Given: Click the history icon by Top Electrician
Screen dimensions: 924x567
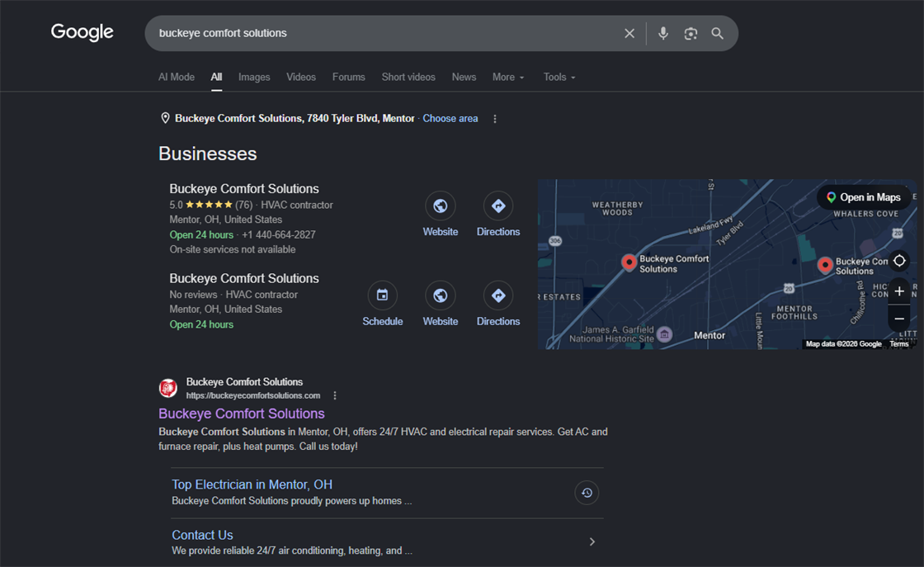Looking at the screenshot, I should tap(587, 493).
